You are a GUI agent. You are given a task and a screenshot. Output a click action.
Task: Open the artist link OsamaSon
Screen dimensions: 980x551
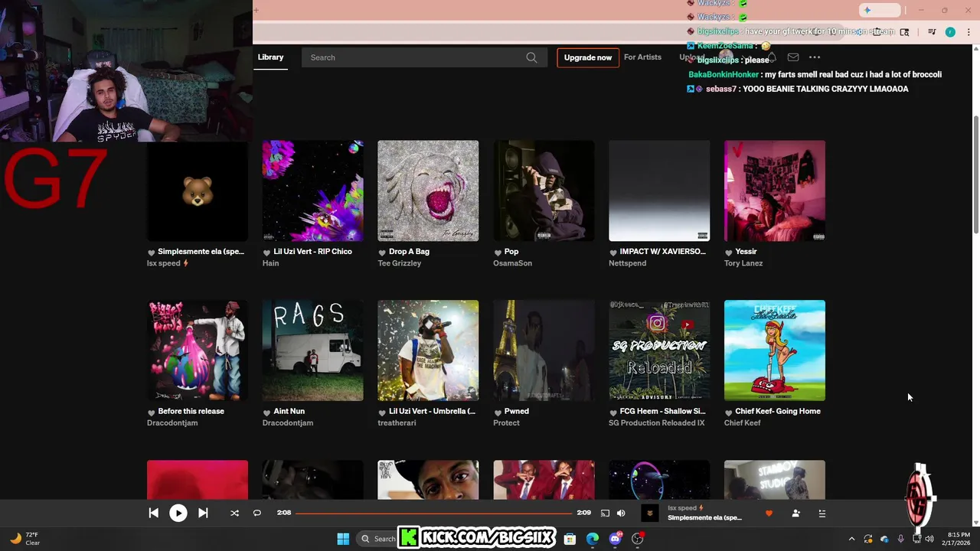[513, 263]
